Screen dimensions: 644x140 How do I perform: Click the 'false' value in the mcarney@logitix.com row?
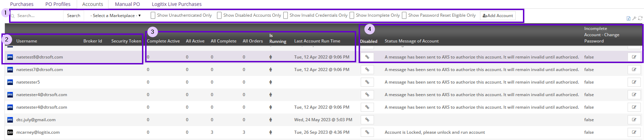[x=589, y=132]
